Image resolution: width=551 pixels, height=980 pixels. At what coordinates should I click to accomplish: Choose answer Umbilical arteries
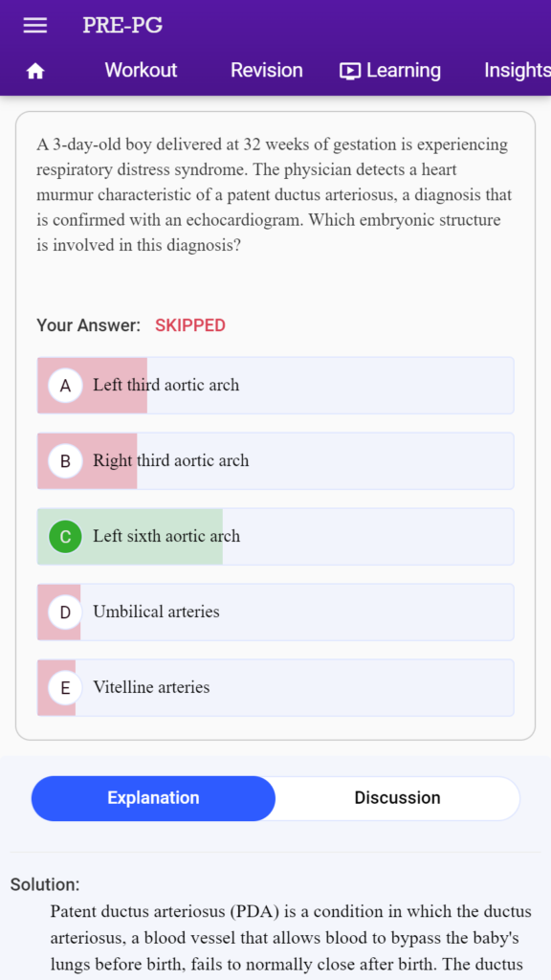[x=275, y=612]
